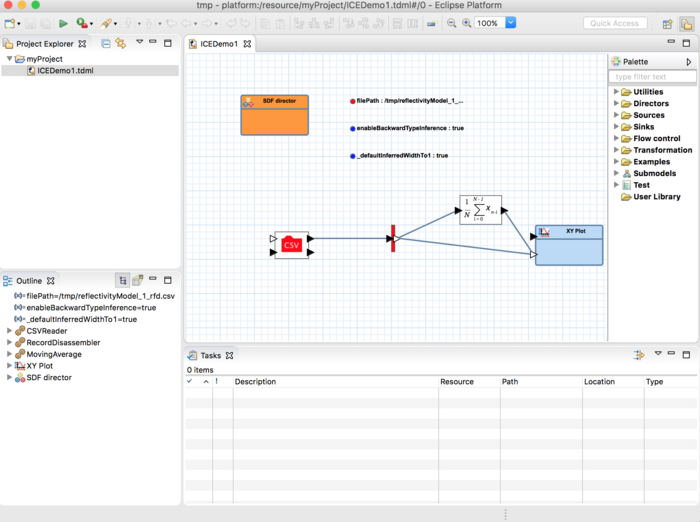The width and height of the screenshot is (700, 522).
Task: Click the green Run model button
Action: (63, 23)
